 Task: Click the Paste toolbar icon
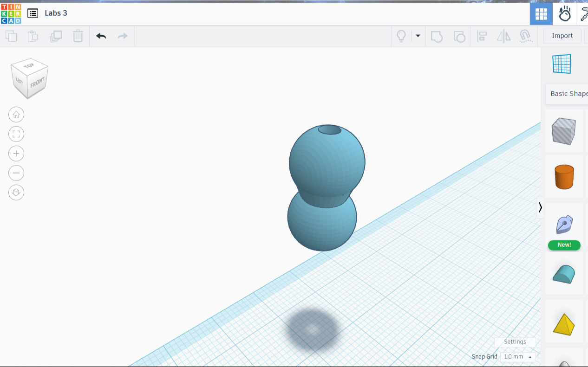click(33, 36)
